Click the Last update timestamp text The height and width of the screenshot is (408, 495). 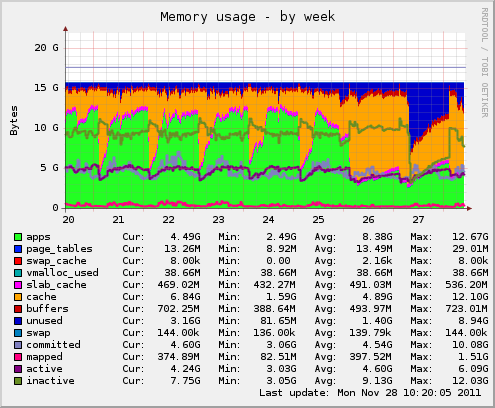click(370, 393)
